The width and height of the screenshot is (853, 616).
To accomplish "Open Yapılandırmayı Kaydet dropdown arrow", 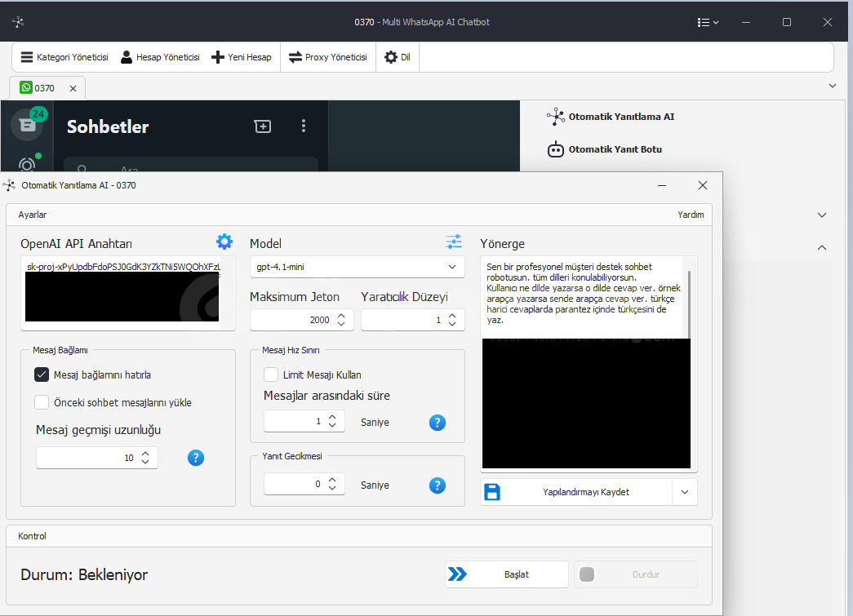I will click(x=685, y=492).
